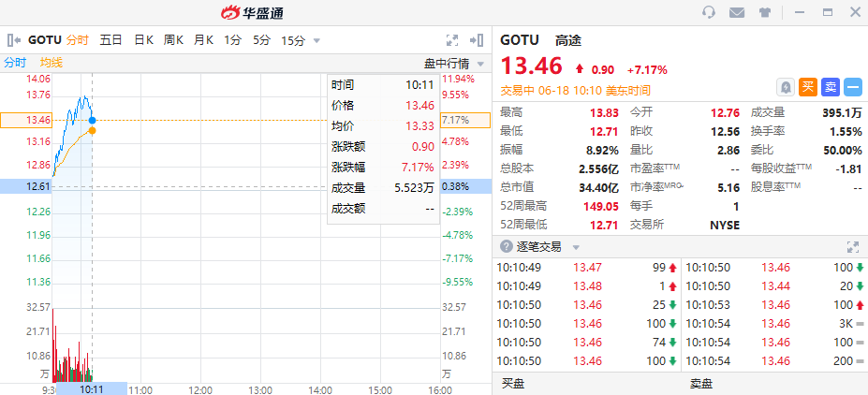Image resolution: width=868 pixels, height=395 pixels.
Task: Select the 分时 chart tab
Action: click(78, 40)
